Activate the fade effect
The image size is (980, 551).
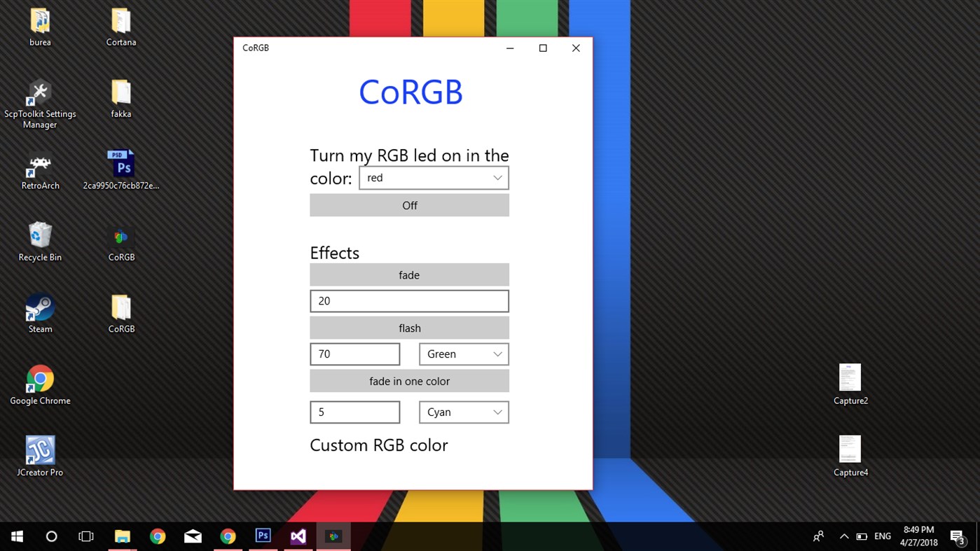pyautogui.click(x=409, y=274)
